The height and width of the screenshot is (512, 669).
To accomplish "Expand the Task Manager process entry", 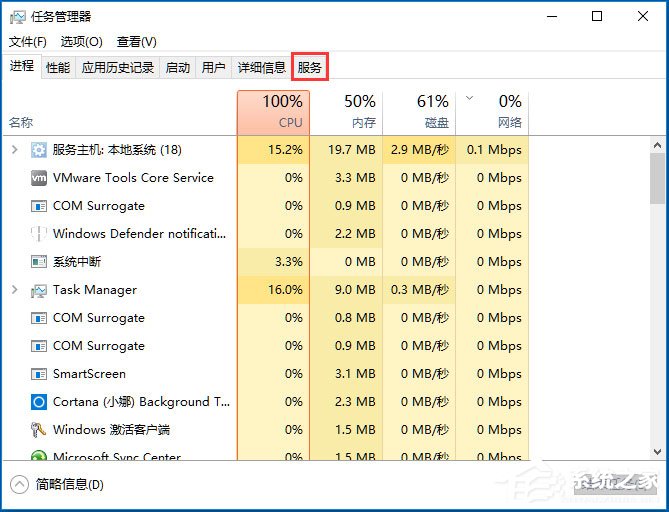I will [x=14, y=290].
